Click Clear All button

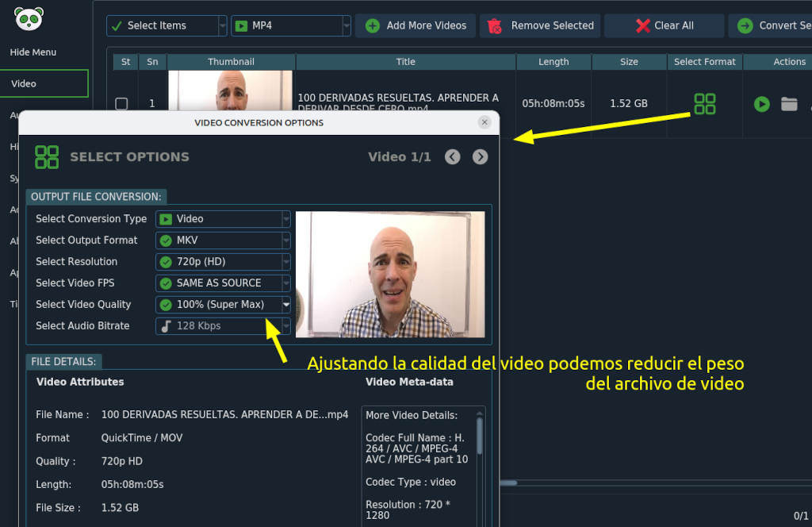665,25
